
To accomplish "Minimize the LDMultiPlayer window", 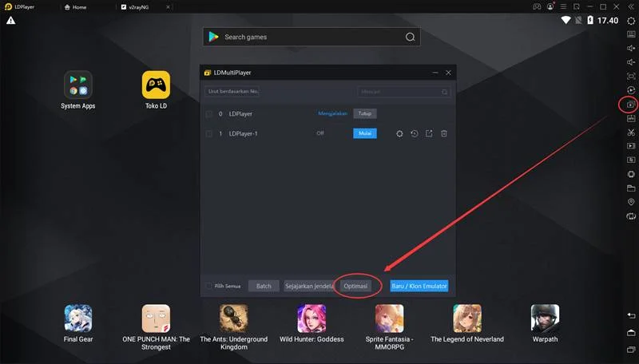I will [435, 73].
